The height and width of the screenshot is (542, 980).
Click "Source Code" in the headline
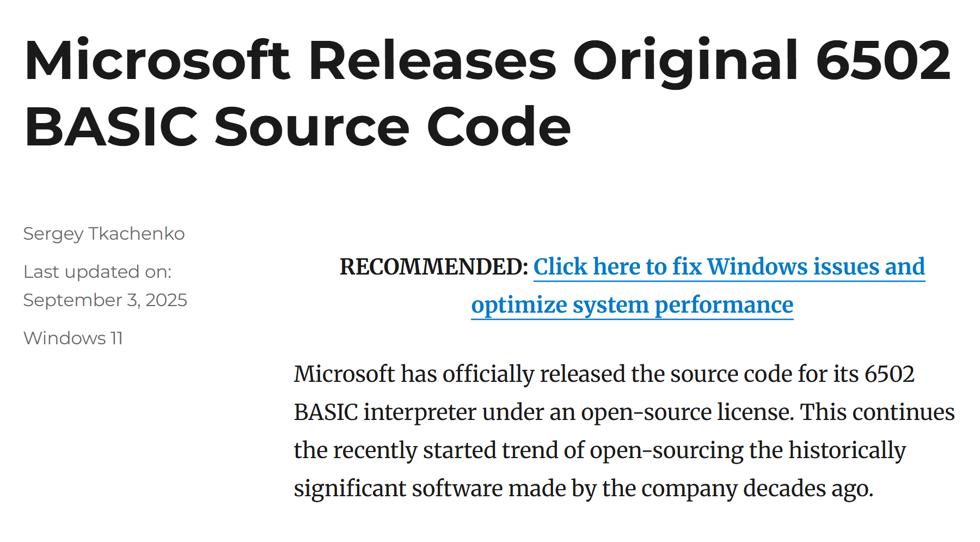click(392, 127)
